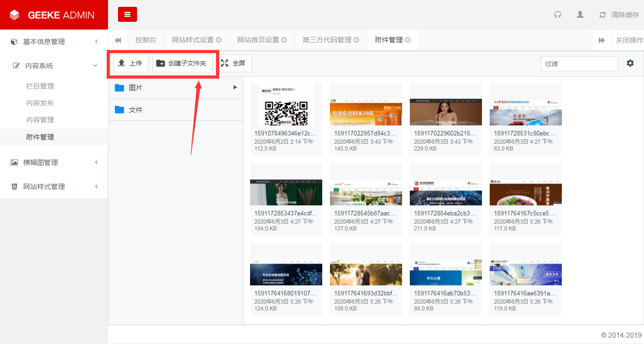Open the headset support icon
The image size is (644, 344).
tap(558, 15)
